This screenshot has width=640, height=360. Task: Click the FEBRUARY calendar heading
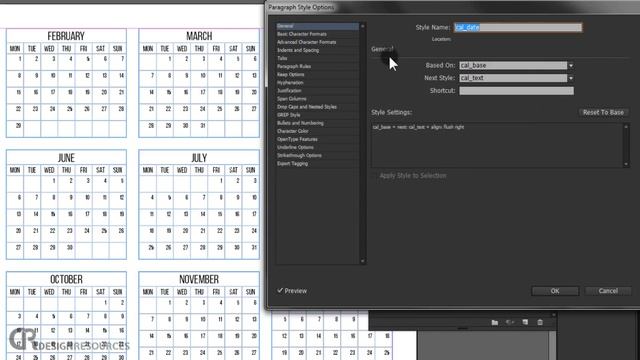click(x=66, y=36)
